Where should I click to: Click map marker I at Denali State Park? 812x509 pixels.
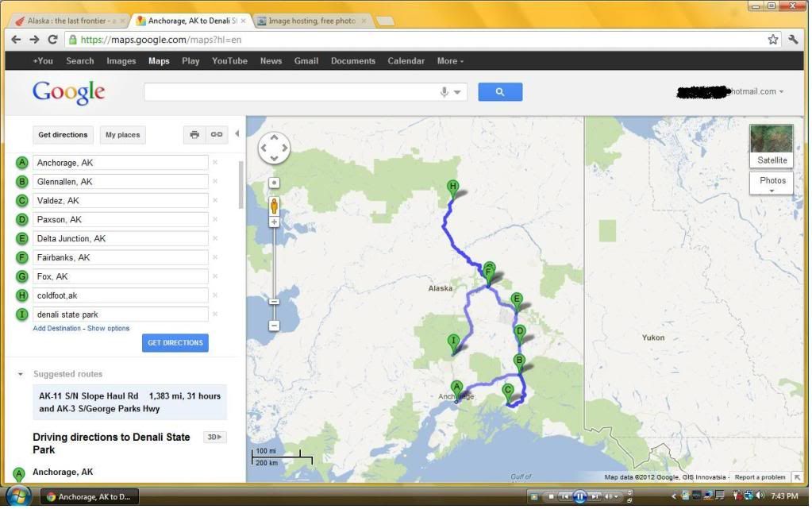pyautogui.click(x=453, y=342)
